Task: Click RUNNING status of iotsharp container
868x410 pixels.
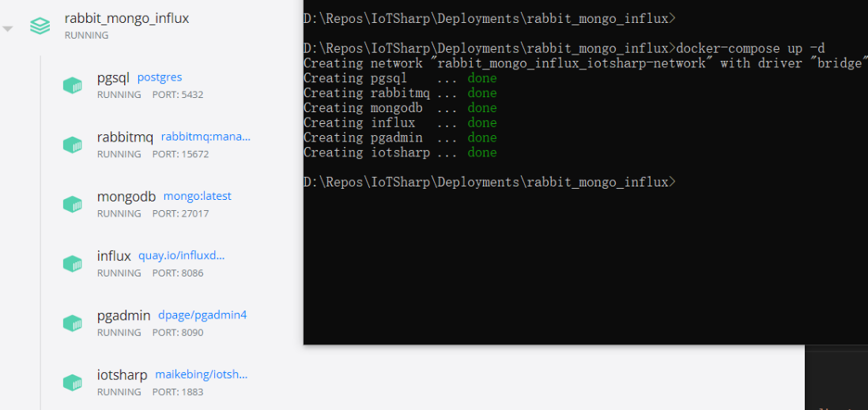Action: [x=119, y=393]
